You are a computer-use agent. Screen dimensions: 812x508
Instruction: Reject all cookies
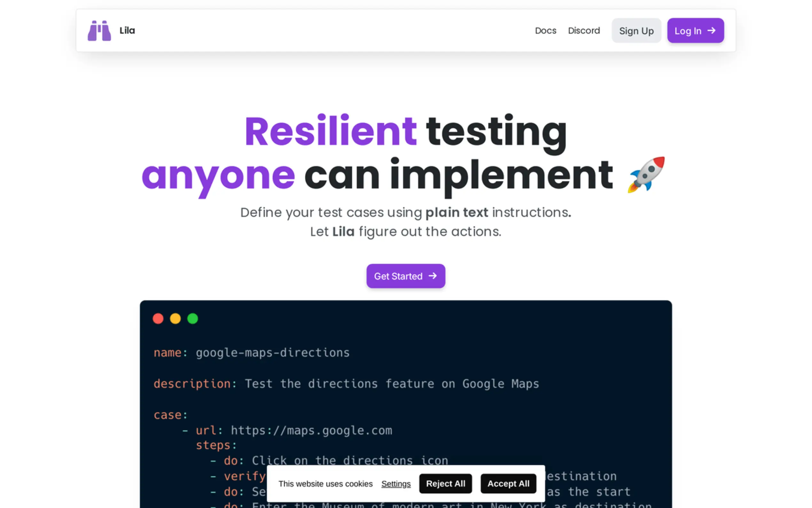[x=445, y=484]
